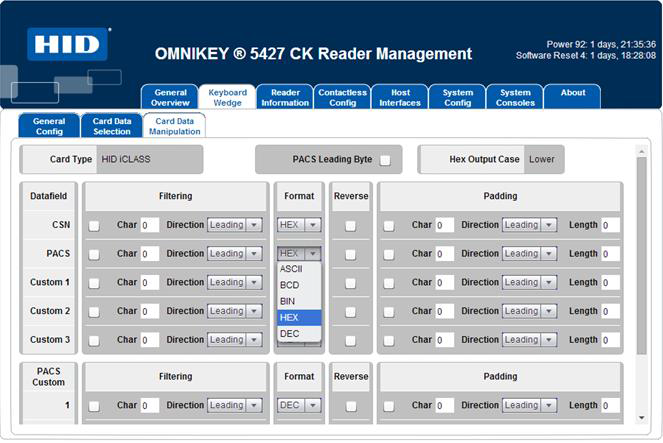Viewport: 663px width, 443px height.
Task: Go to the Card Data Selection subtab
Action: tap(111, 125)
